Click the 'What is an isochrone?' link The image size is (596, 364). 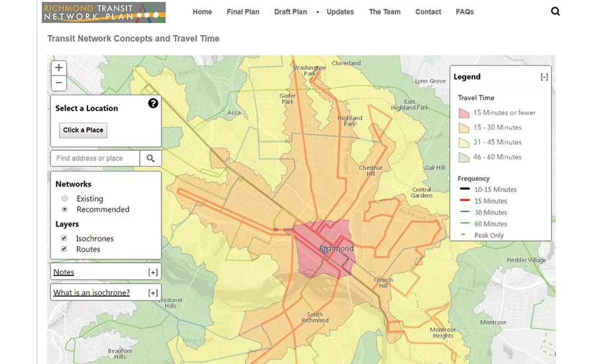pos(91,293)
